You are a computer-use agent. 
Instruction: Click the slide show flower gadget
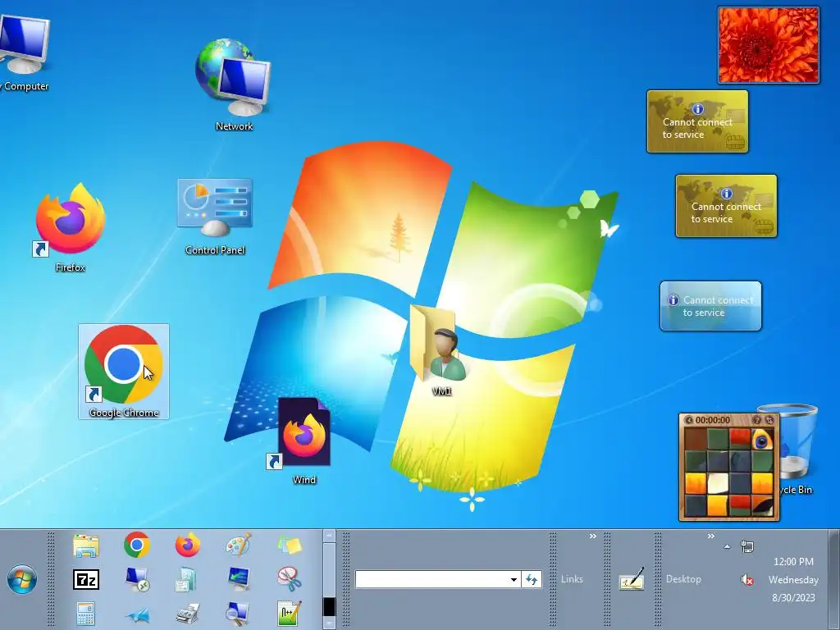(x=769, y=45)
